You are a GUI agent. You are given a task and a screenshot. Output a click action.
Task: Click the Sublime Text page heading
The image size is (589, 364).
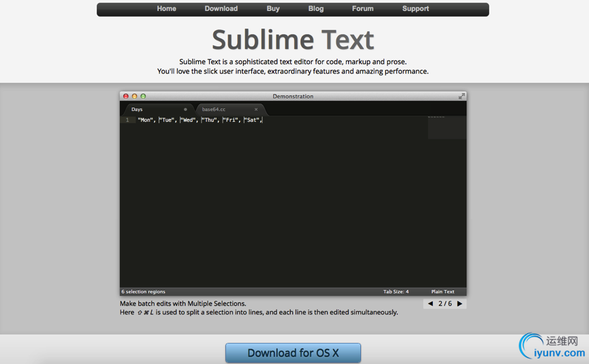tap(293, 39)
